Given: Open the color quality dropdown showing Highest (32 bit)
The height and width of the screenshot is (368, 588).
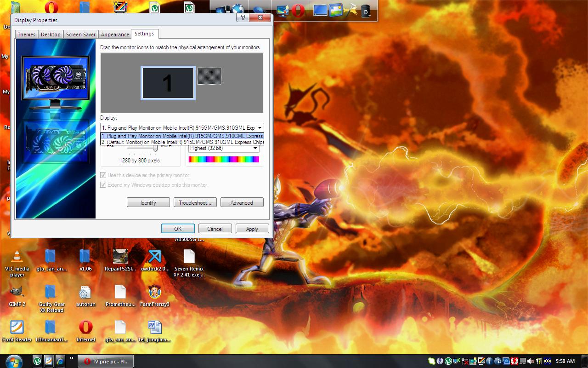Looking at the screenshot, I should click(x=224, y=148).
